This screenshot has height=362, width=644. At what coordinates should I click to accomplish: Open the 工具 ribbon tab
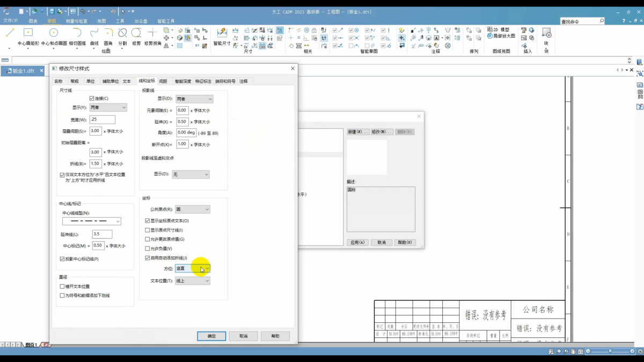[120, 21]
